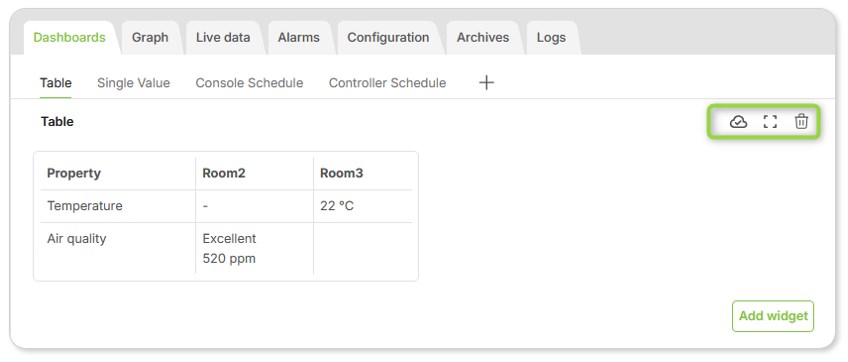Switch to the Console Schedule dashboard
The image size is (848, 362).
[x=249, y=83]
